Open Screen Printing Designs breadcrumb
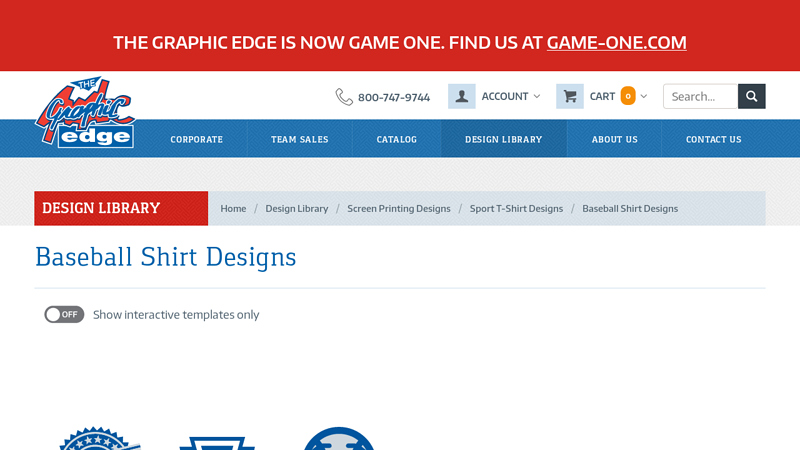 click(x=399, y=208)
